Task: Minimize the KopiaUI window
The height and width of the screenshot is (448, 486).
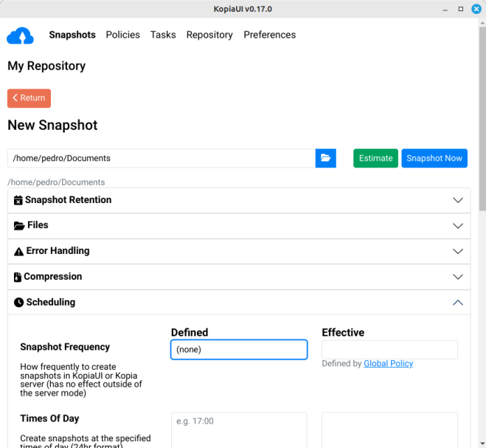Action: 445,10
